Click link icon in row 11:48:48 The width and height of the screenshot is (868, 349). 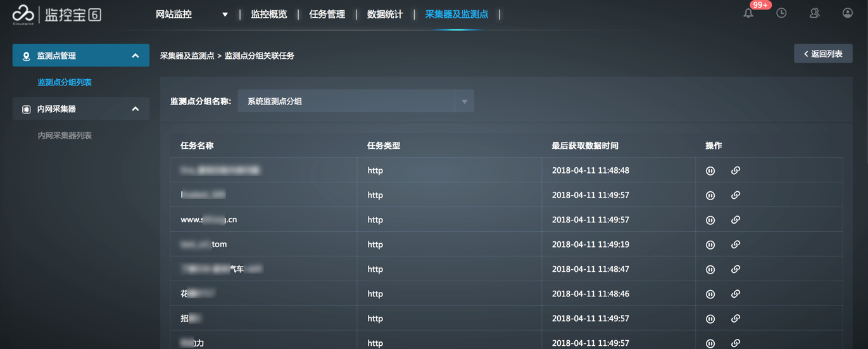coord(736,170)
